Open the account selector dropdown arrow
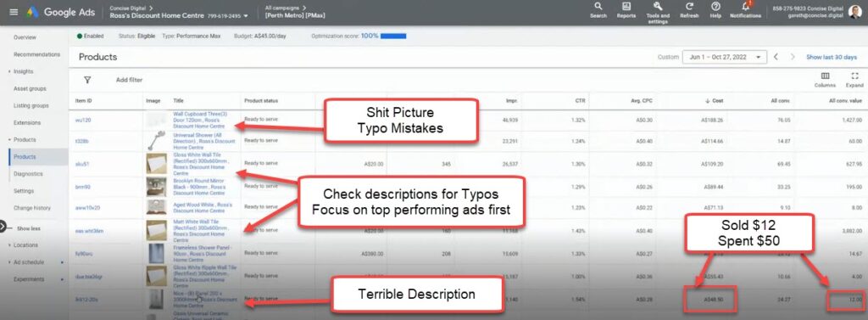The height and width of the screenshot is (320, 868). 246,16
